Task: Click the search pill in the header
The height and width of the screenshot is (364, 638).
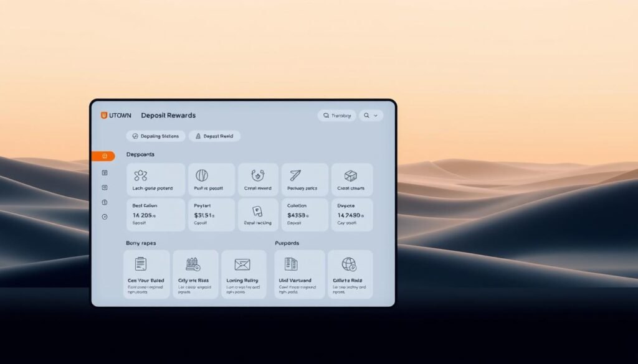Action: pyautogui.click(x=336, y=116)
